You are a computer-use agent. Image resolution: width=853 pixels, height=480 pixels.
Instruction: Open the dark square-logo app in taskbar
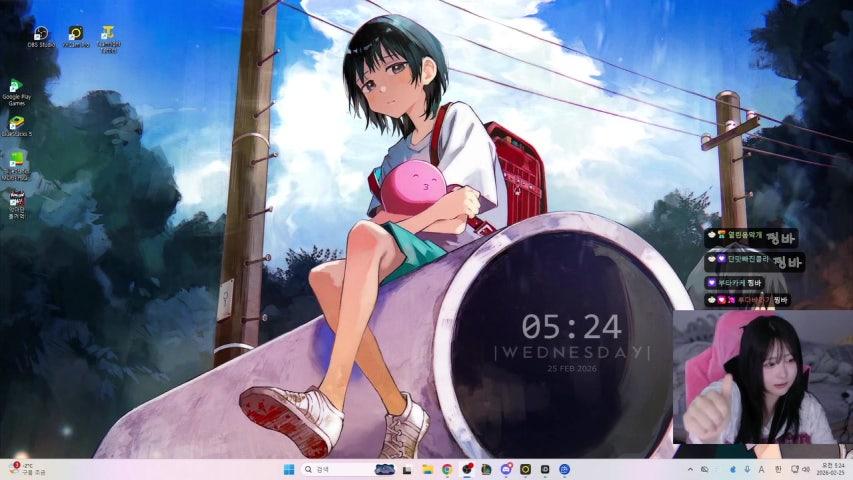(x=545, y=469)
